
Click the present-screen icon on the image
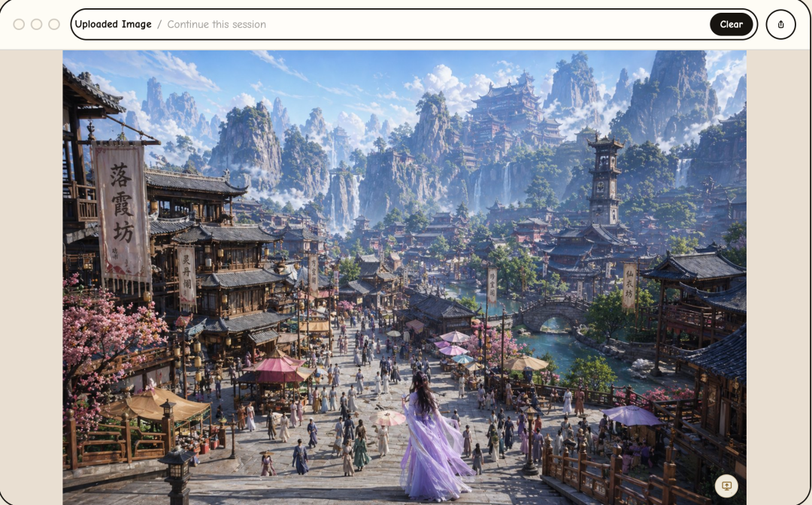tap(726, 486)
